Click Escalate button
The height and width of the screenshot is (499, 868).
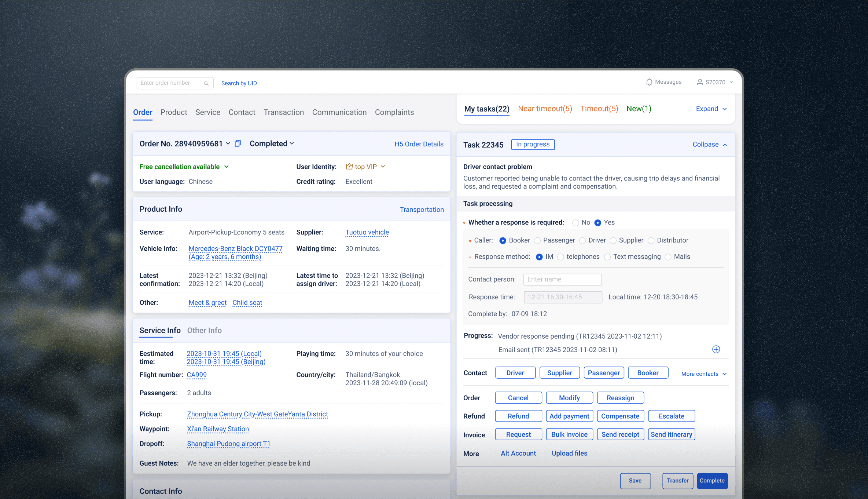pos(672,416)
